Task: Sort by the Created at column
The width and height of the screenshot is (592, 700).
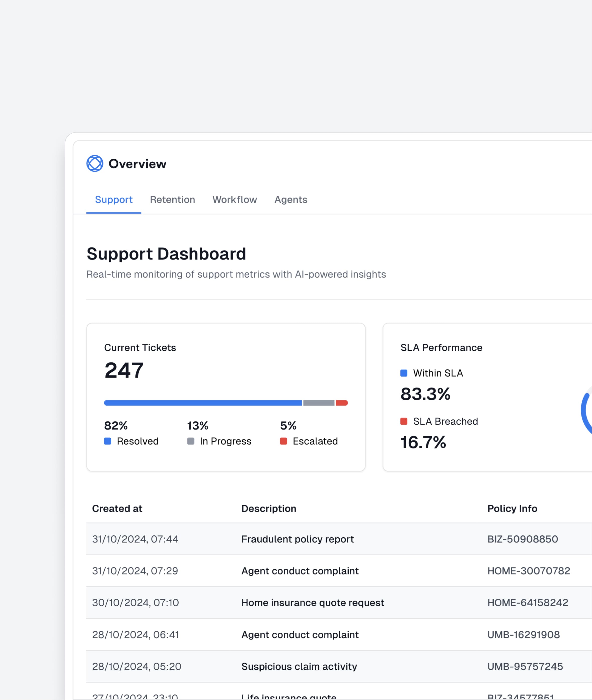Action: [x=117, y=509]
